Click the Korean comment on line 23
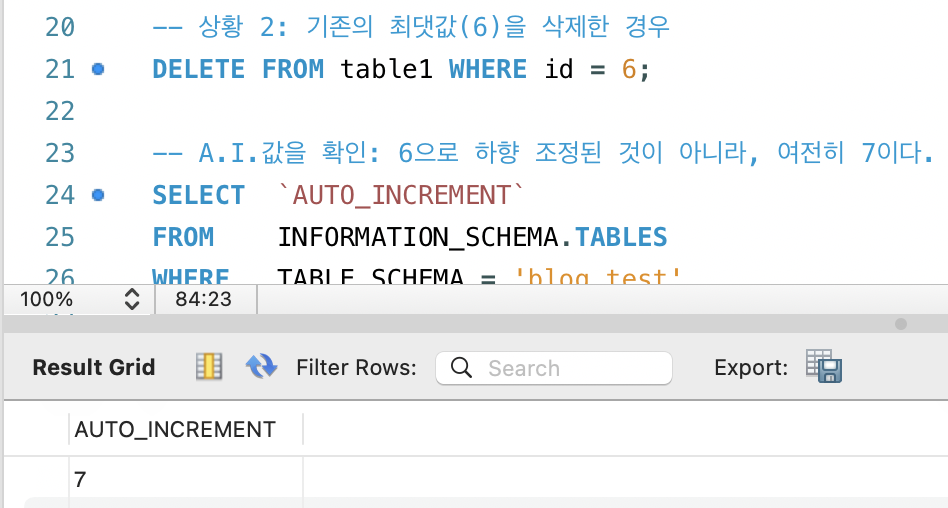 543,153
